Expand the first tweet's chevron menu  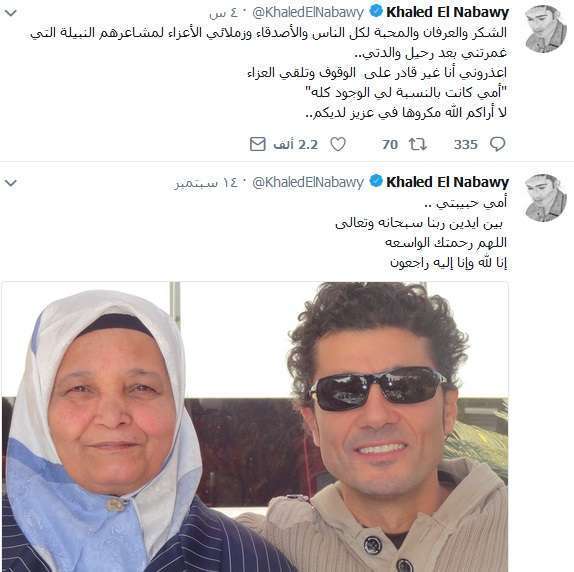(11, 14)
